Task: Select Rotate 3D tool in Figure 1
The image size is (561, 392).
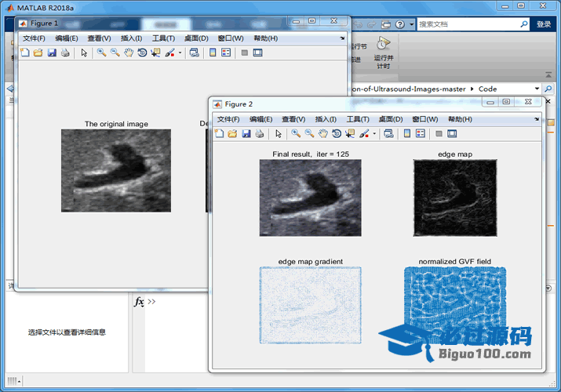Action: (x=142, y=53)
